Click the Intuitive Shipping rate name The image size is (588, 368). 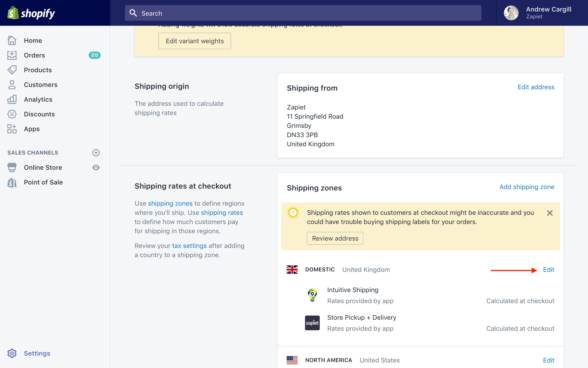[353, 290]
